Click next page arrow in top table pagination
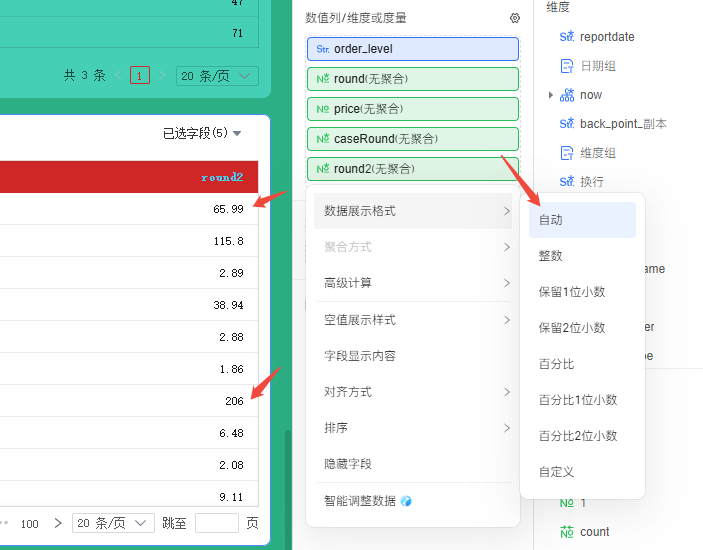This screenshot has height=550, width=703. 162,76
